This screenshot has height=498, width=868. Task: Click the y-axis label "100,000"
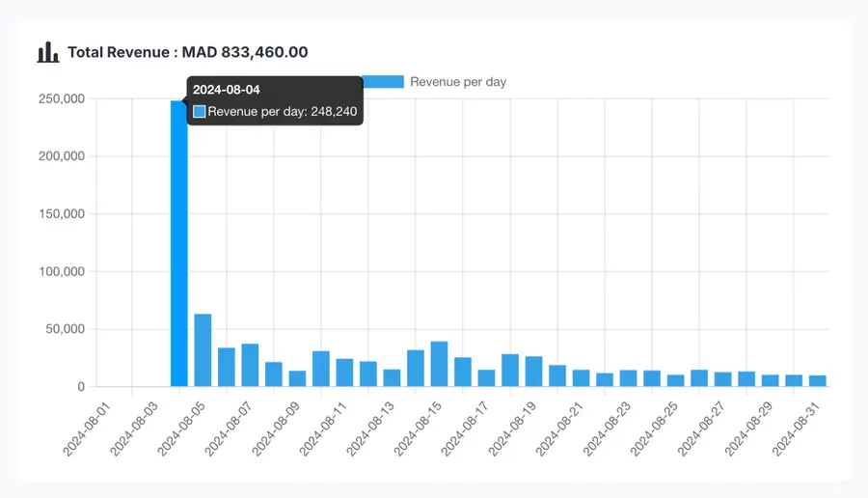pyautogui.click(x=62, y=271)
